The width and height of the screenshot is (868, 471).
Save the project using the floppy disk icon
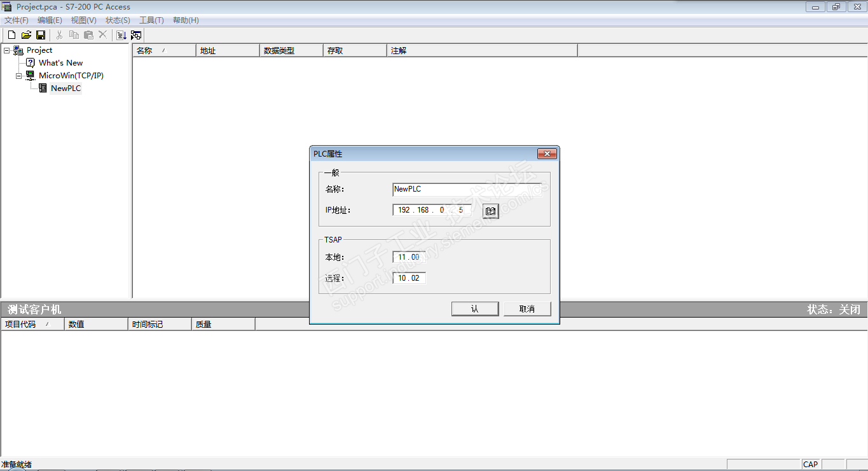click(x=41, y=35)
